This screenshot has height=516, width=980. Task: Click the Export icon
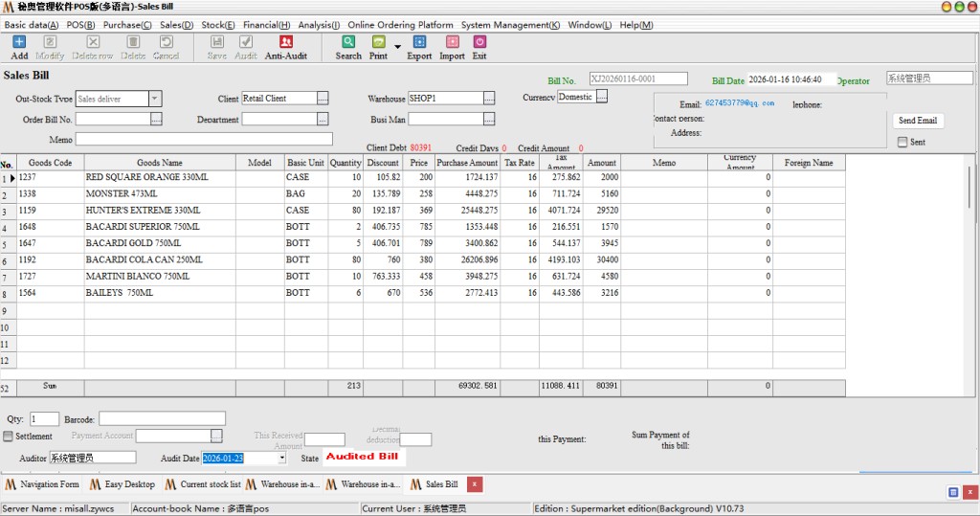click(x=419, y=42)
